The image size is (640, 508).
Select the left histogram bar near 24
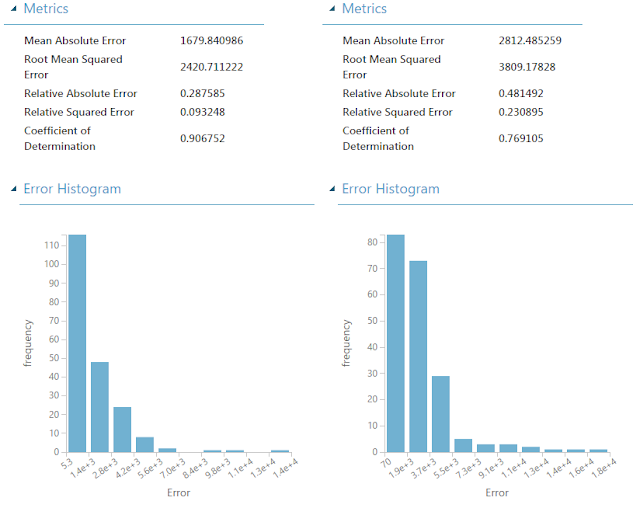(122, 429)
